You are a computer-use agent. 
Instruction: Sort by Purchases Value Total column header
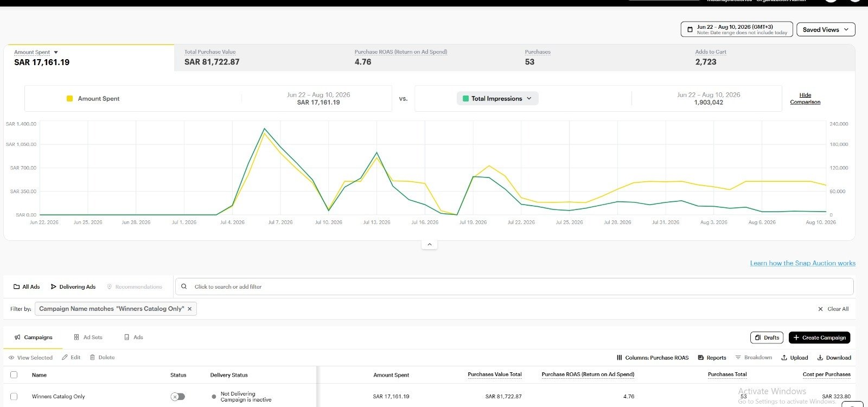click(x=495, y=374)
